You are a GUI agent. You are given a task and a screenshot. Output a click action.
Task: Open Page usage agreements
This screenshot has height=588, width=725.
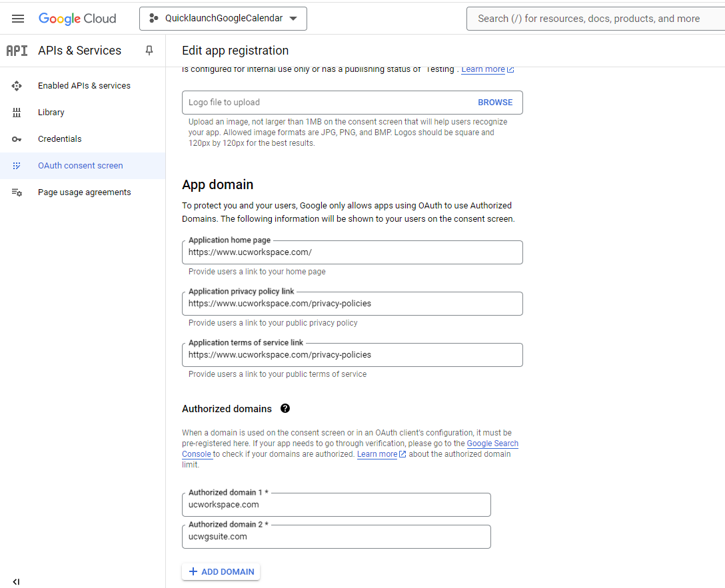click(84, 192)
